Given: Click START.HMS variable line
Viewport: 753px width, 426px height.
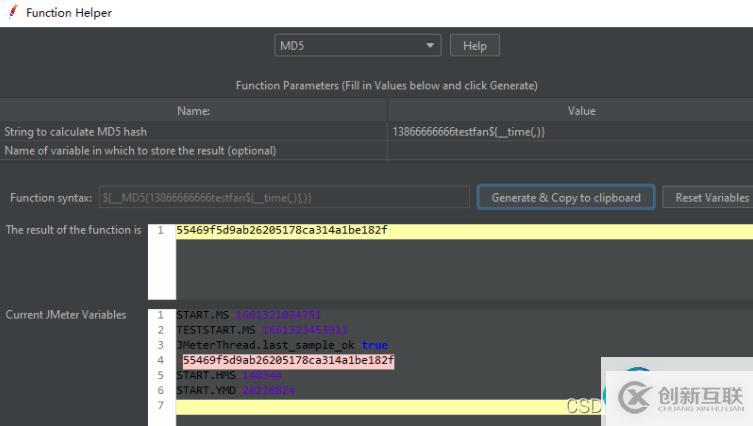Looking at the screenshot, I should click(229, 375).
